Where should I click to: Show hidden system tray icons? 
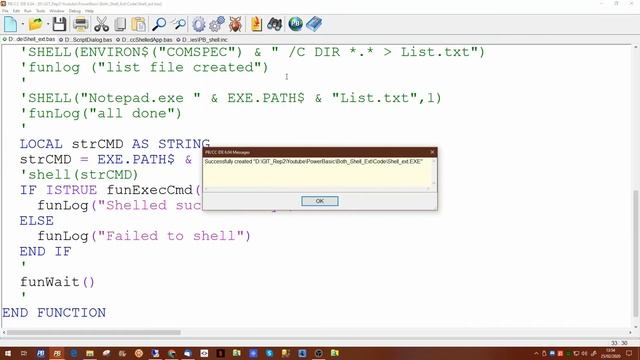coord(536,353)
